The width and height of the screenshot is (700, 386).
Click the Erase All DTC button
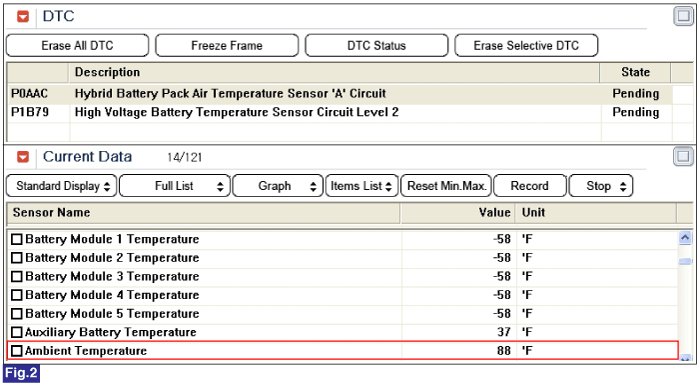pos(78,46)
